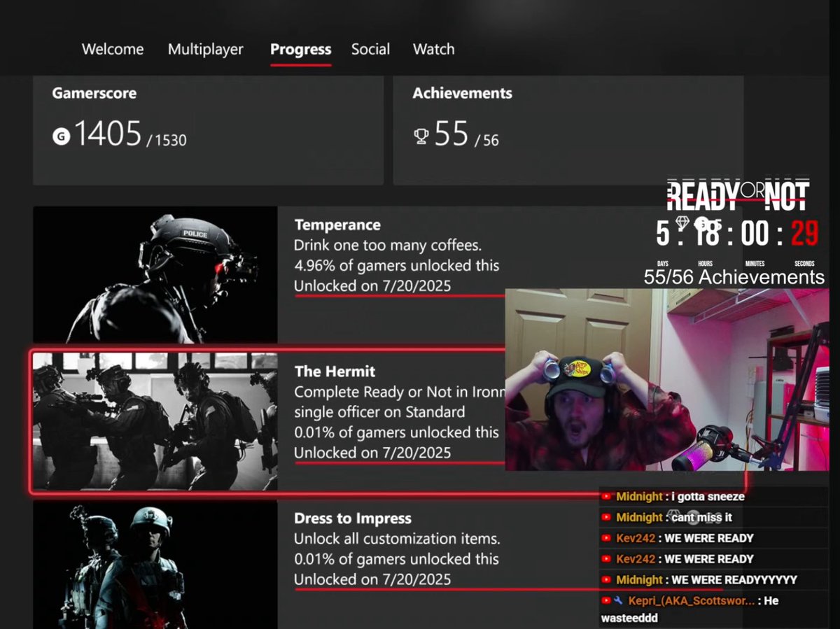Click the Kepri_(AKA_Scottswor... chat username
The height and width of the screenshot is (629, 840).
[x=692, y=600]
